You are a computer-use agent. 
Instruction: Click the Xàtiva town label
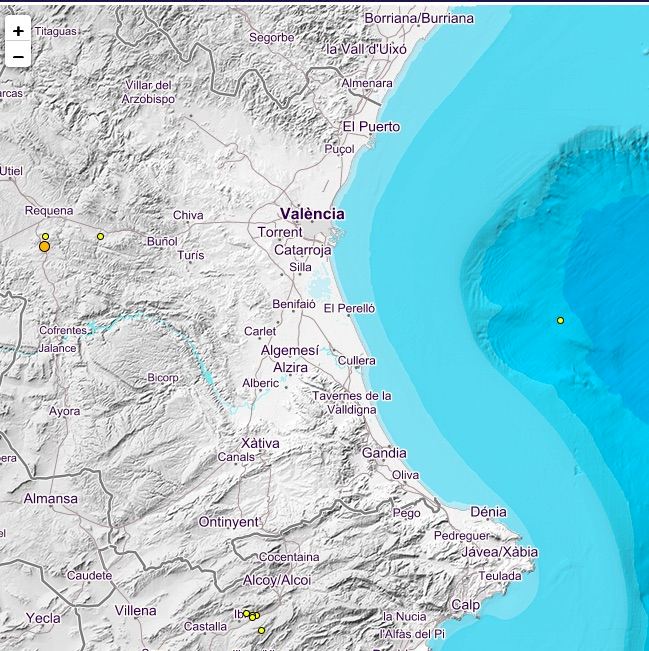tap(260, 443)
